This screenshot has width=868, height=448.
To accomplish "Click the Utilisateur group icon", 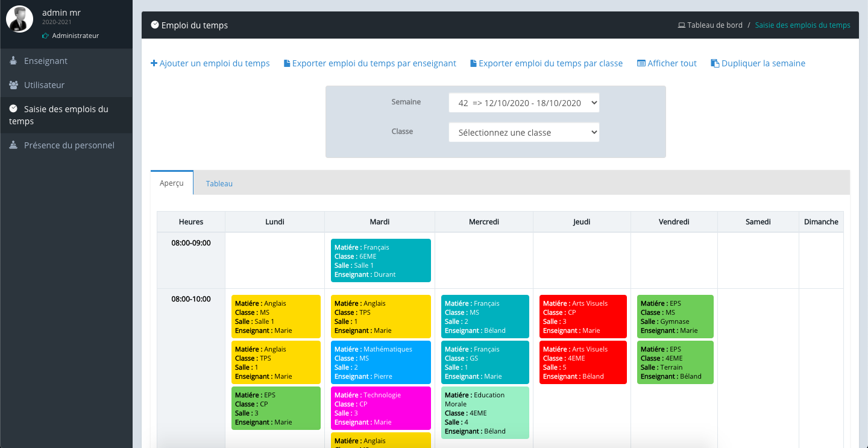I will [13, 85].
